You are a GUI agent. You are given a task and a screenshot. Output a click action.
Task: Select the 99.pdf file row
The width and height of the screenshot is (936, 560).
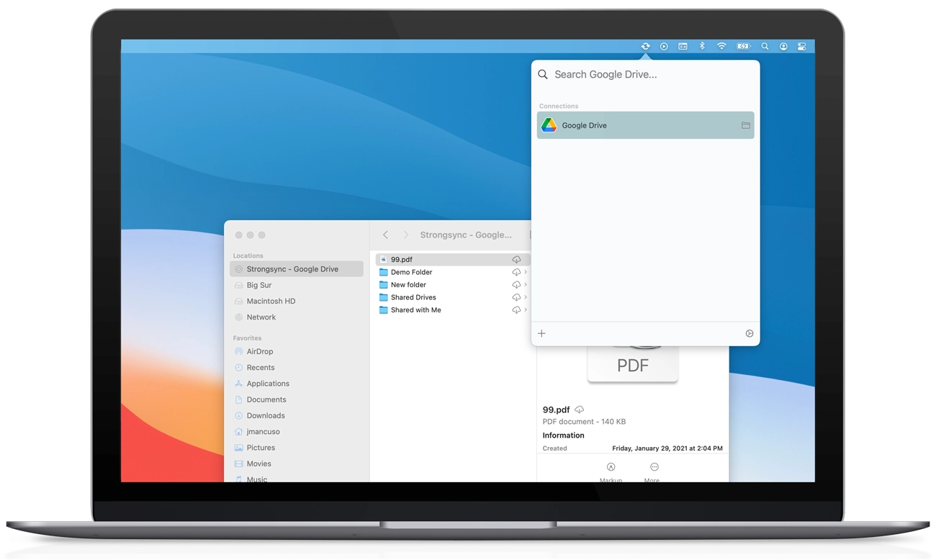(x=452, y=259)
